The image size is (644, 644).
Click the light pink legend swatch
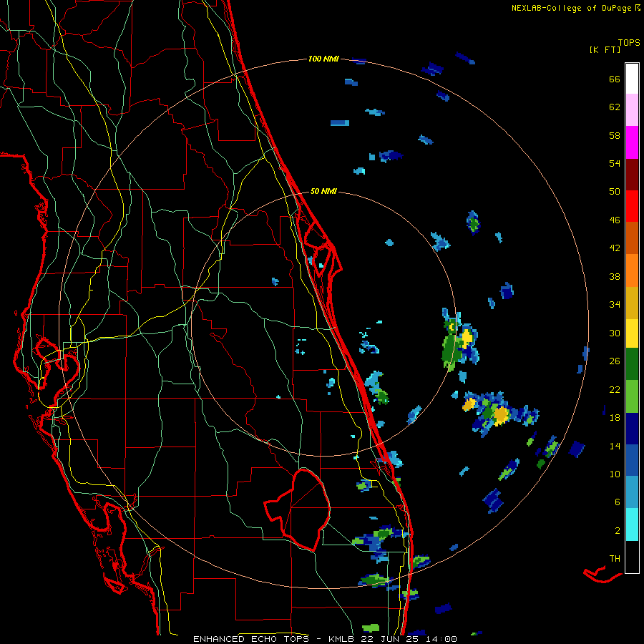632,109
